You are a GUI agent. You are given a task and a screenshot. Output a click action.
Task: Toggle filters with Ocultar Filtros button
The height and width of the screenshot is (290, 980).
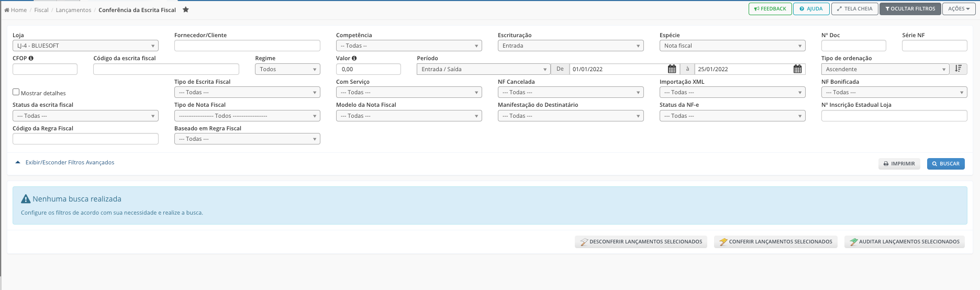tap(910, 9)
